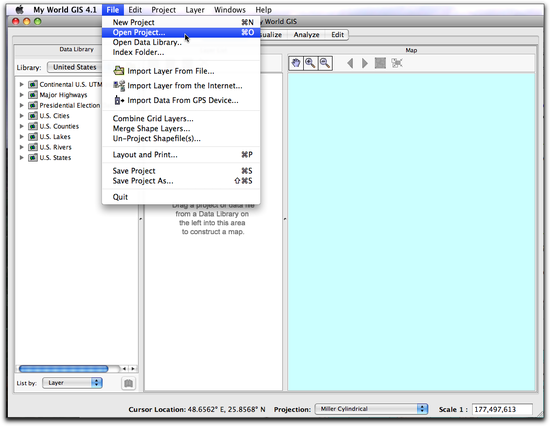Select Combine Grid Layers menu item
Image resolution: width=550 pixels, height=426 pixels.
coord(181,119)
